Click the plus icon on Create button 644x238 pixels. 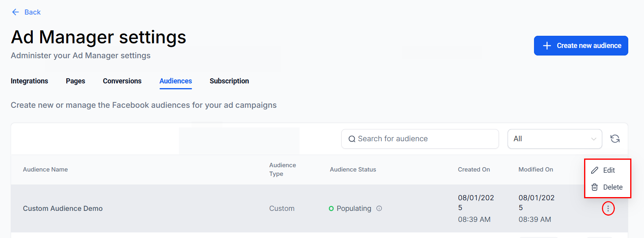point(547,46)
